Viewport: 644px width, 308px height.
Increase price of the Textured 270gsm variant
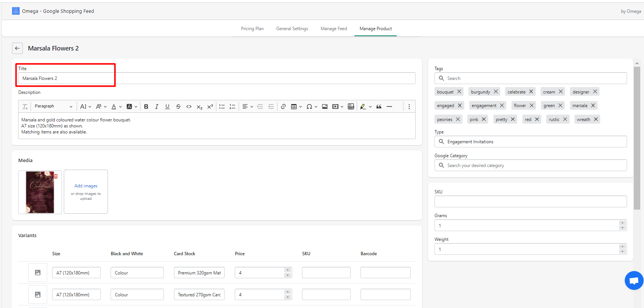pyautogui.click(x=288, y=292)
